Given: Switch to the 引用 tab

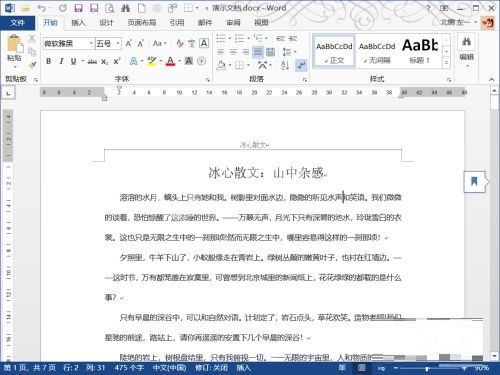Looking at the screenshot, I should 177,23.
